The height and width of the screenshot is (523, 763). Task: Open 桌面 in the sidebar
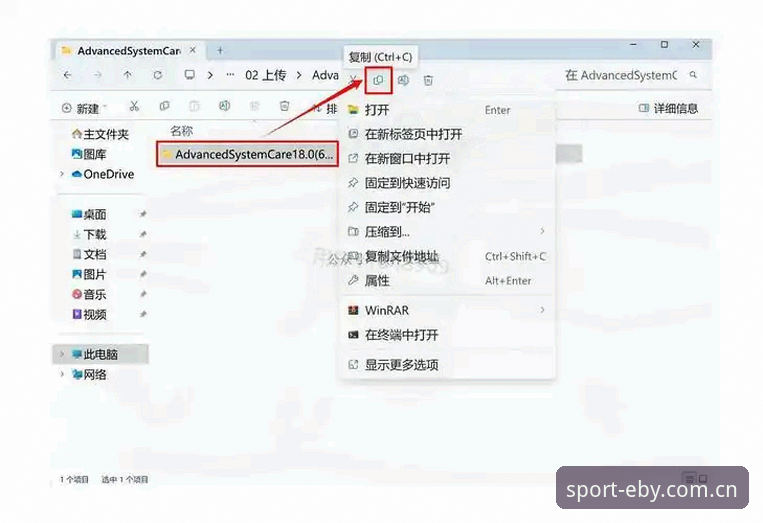point(89,214)
